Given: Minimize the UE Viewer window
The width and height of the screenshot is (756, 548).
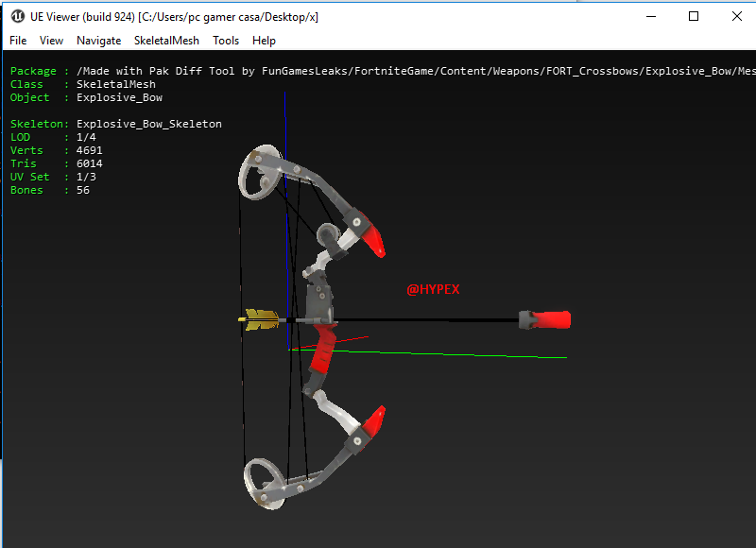Looking at the screenshot, I should [651, 16].
